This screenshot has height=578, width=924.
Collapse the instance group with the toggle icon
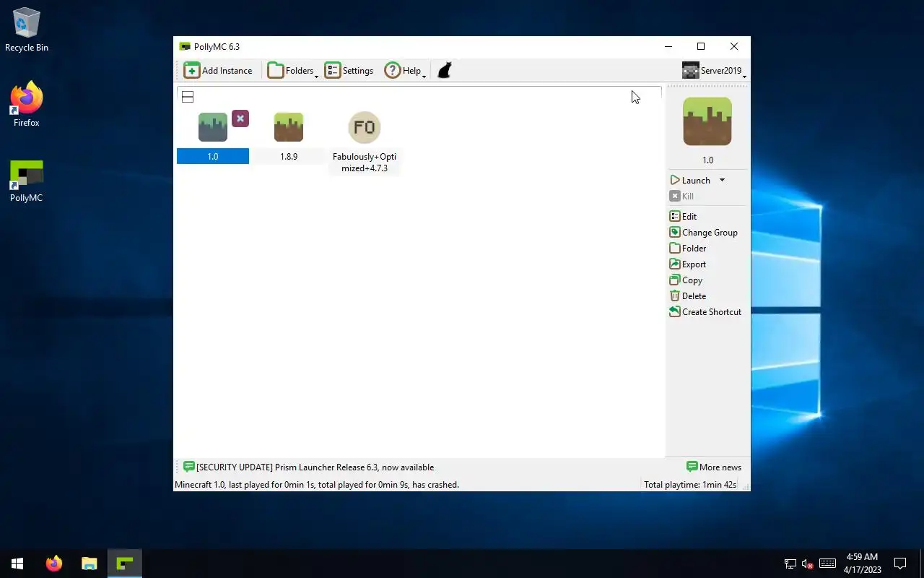tap(188, 97)
